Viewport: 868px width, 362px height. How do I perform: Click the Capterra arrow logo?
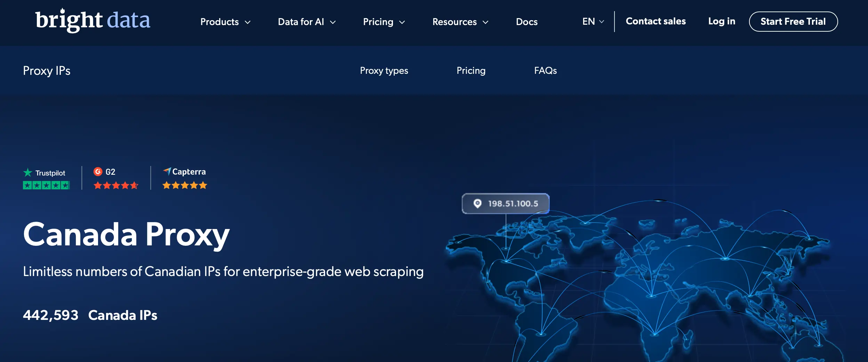[x=167, y=171]
